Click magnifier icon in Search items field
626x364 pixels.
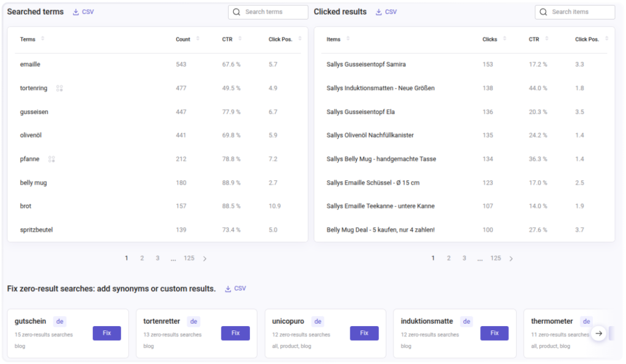click(x=543, y=12)
